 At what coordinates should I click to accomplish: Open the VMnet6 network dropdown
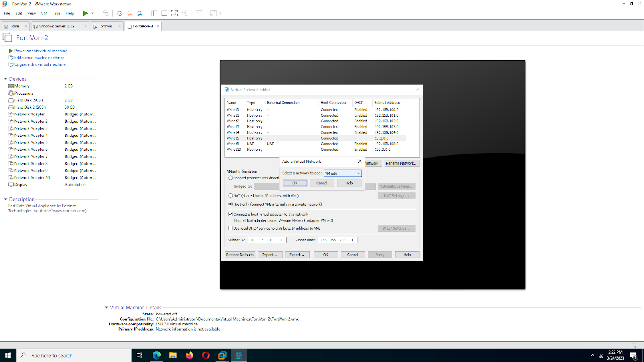[343, 173]
